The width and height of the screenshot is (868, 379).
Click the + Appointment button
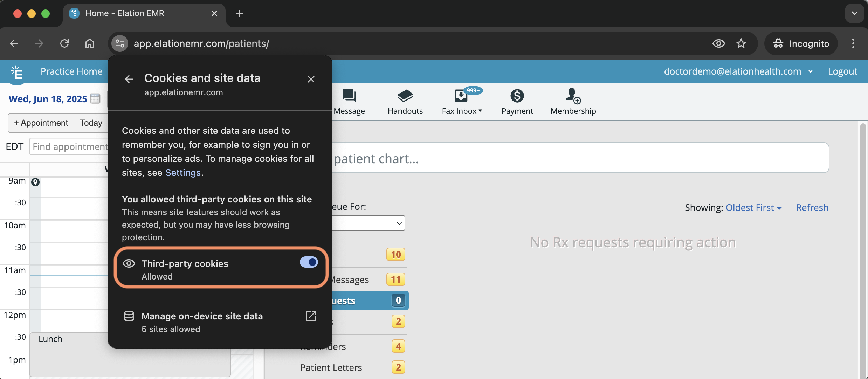pyautogui.click(x=41, y=123)
